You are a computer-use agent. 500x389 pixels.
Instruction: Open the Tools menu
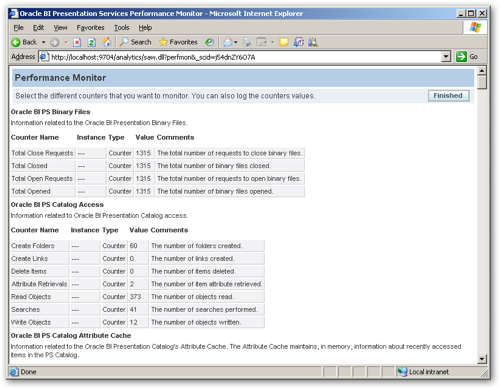pos(121,28)
